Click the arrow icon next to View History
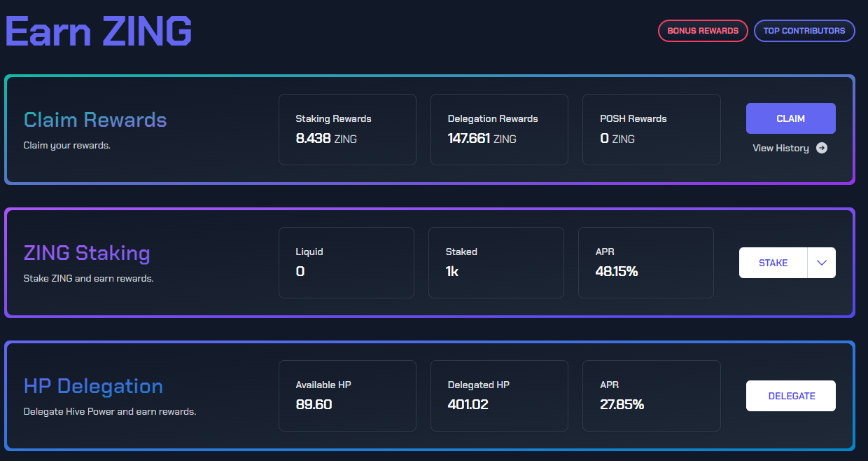 tap(822, 148)
